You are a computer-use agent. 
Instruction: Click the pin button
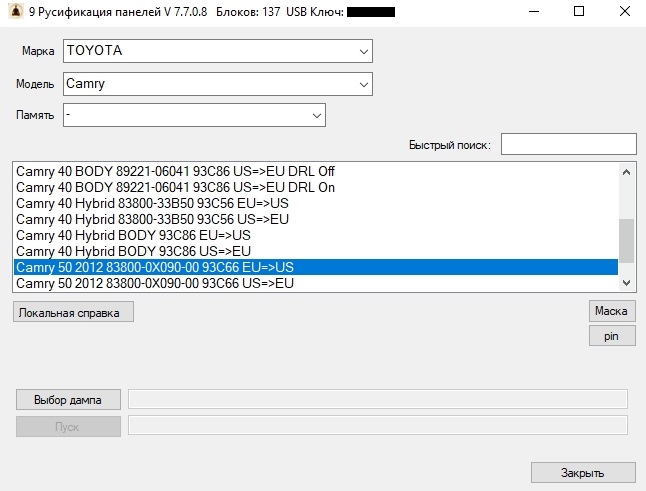612,336
